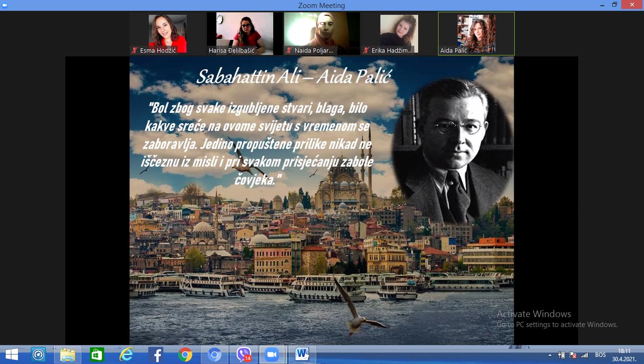Screen dimensions: 644x364
Task: Switch to Google Chrome in the taskbar
Action: click(x=185, y=355)
